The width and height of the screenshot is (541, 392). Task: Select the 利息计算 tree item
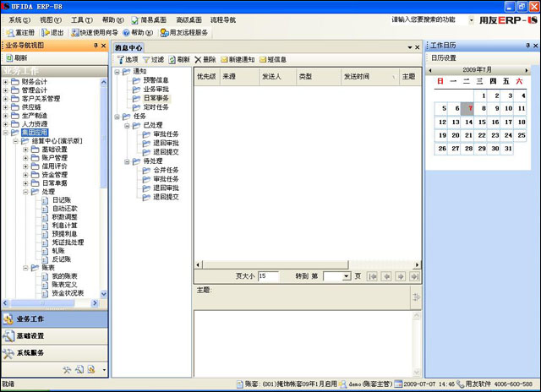pos(64,226)
